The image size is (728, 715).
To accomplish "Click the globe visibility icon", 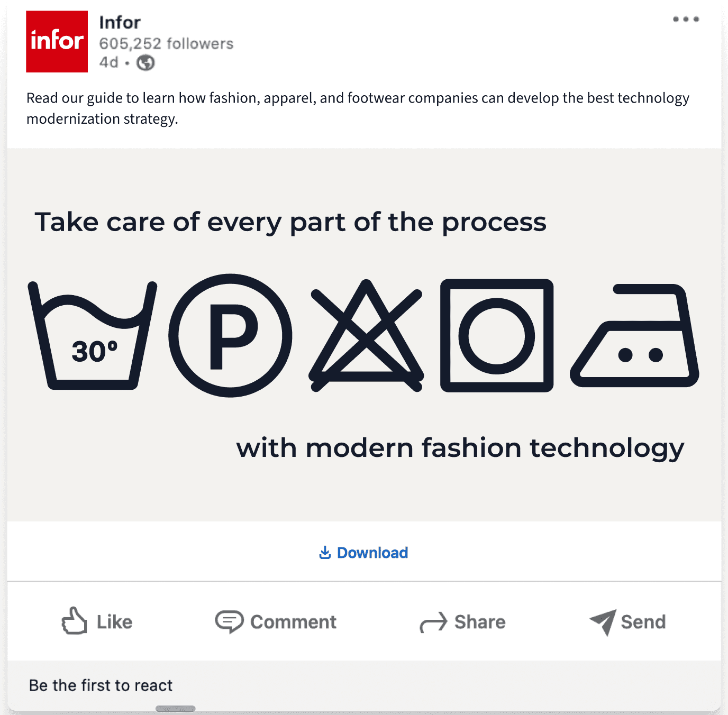I will pyautogui.click(x=145, y=63).
